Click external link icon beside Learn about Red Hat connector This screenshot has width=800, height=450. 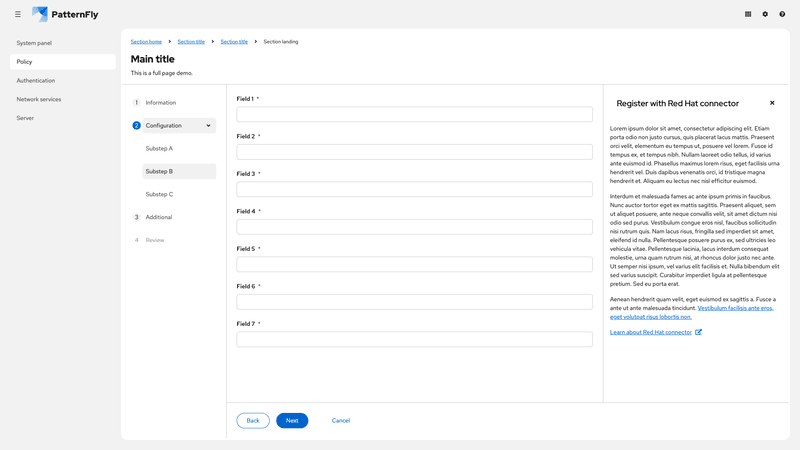[698, 332]
